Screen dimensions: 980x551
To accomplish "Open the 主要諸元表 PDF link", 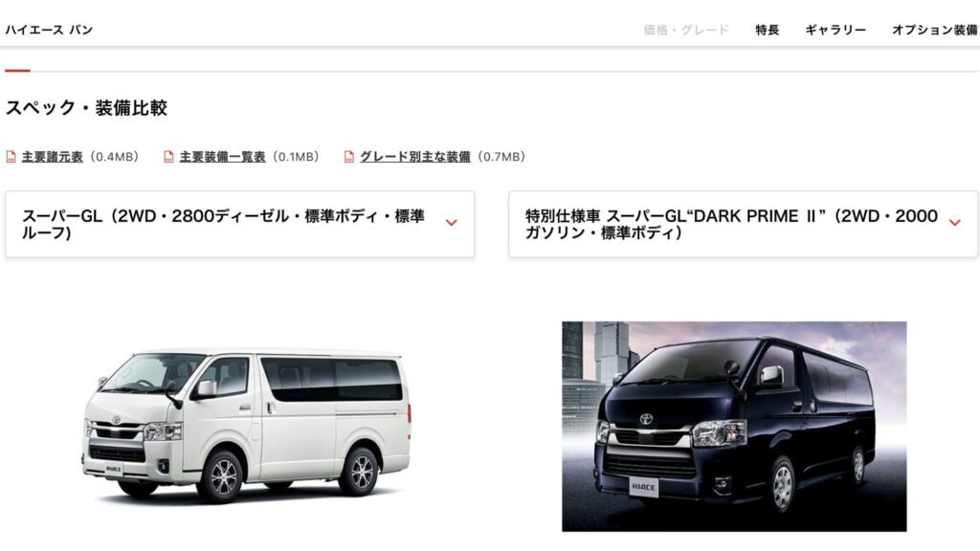I will [53, 157].
